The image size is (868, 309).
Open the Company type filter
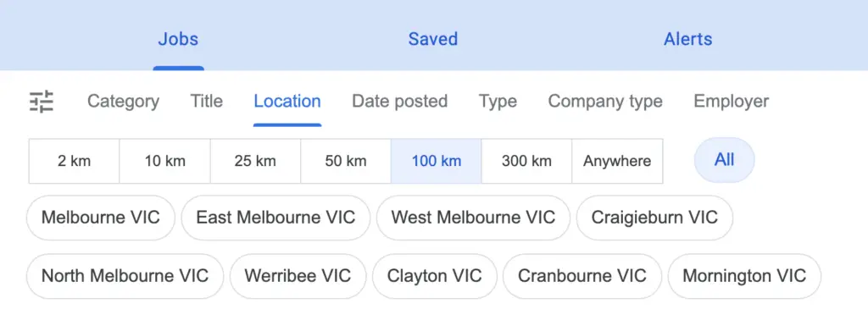(x=605, y=102)
